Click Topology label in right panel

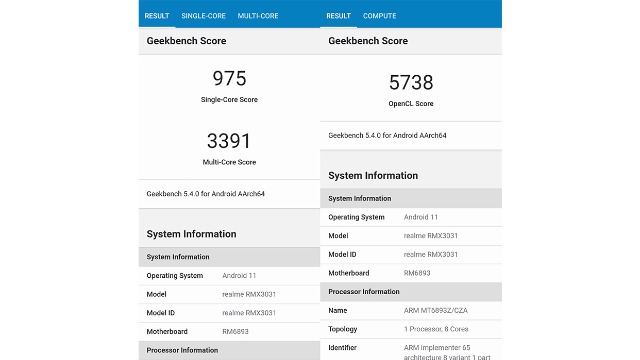pyautogui.click(x=342, y=329)
